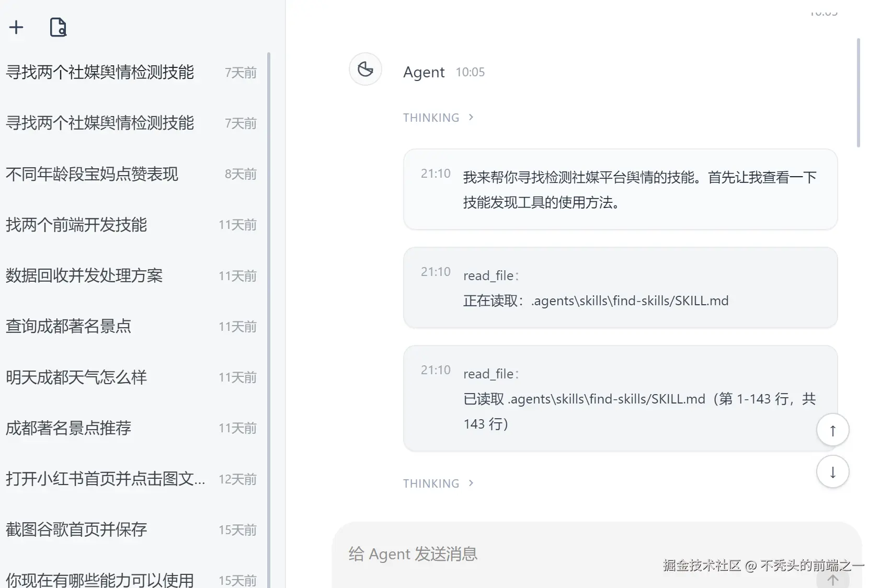This screenshot has height=588, width=880.
Task: Open first chat 寻找两个社媒舆情检测技能
Action: [x=131, y=72]
